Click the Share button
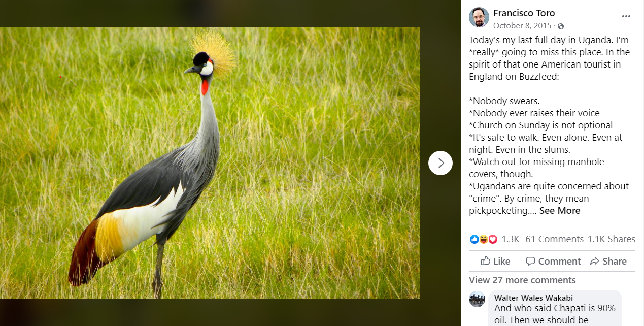Image resolution: width=644 pixels, height=326 pixels. [608, 261]
